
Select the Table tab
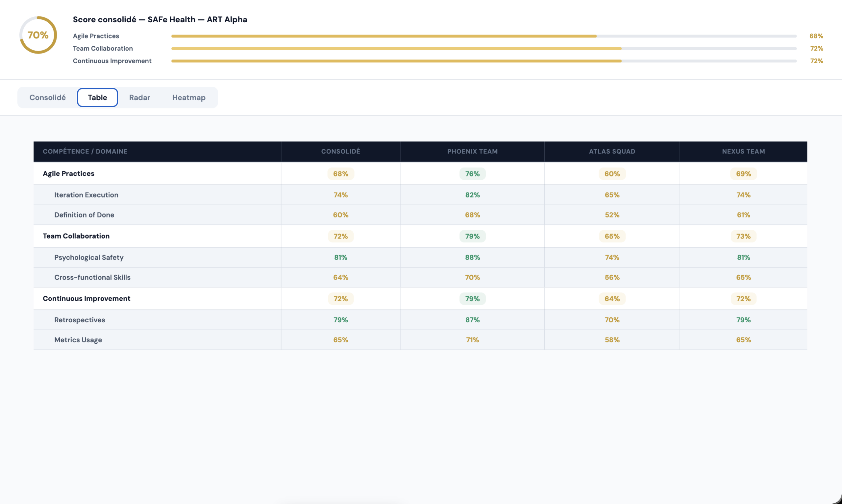(x=97, y=98)
